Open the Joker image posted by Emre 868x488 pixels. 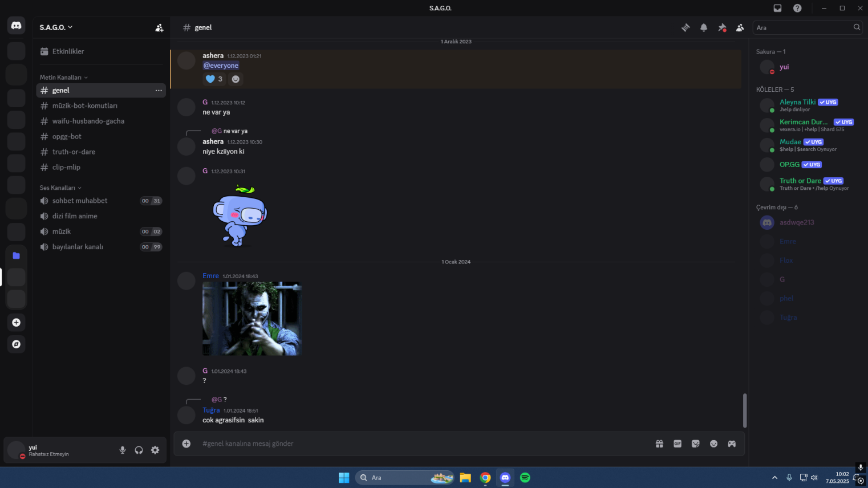point(252,318)
